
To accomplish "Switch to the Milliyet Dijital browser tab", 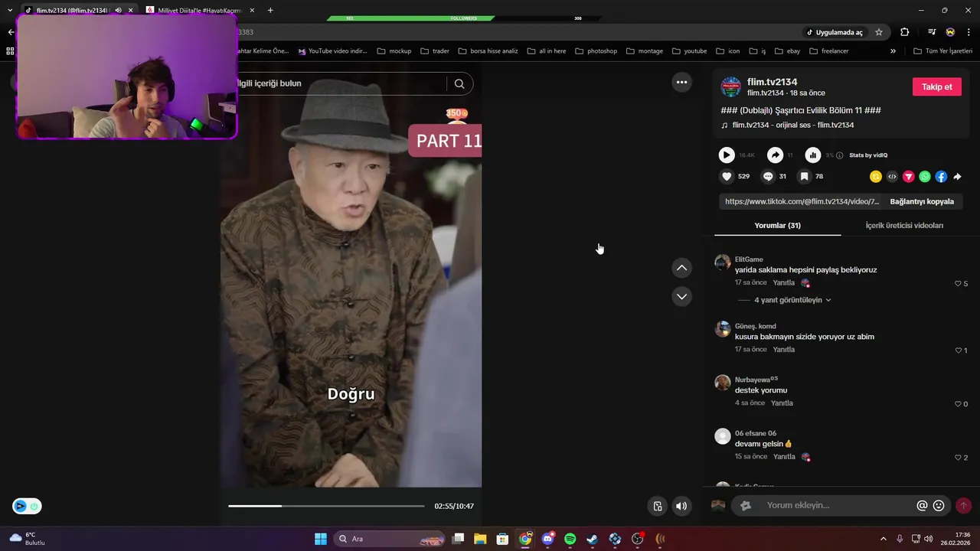I will click(x=199, y=10).
